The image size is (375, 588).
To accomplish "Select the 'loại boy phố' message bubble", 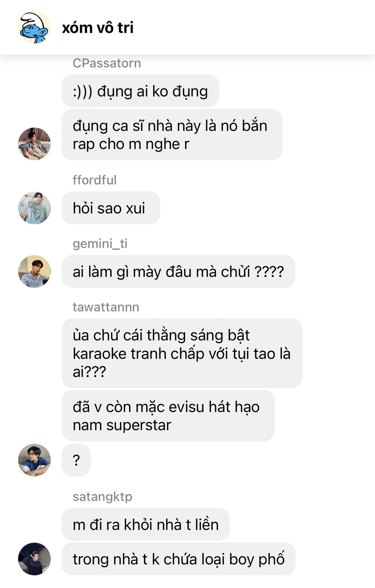I will point(178,559).
